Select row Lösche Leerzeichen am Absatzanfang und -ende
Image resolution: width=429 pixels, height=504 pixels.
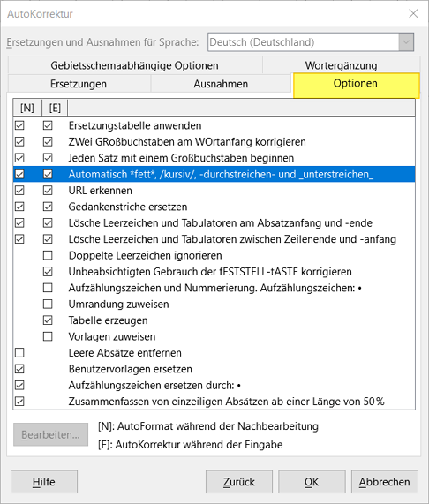click(x=221, y=222)
